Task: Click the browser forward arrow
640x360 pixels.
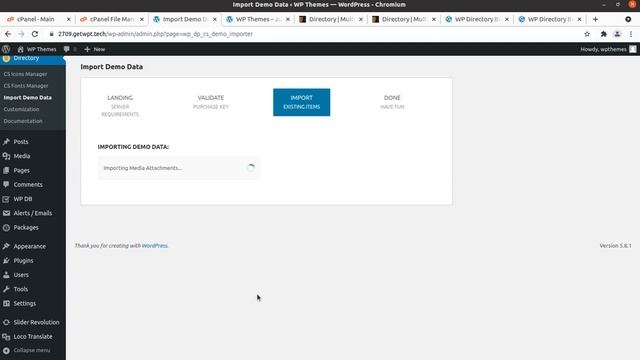Action: tap(21, 34)
